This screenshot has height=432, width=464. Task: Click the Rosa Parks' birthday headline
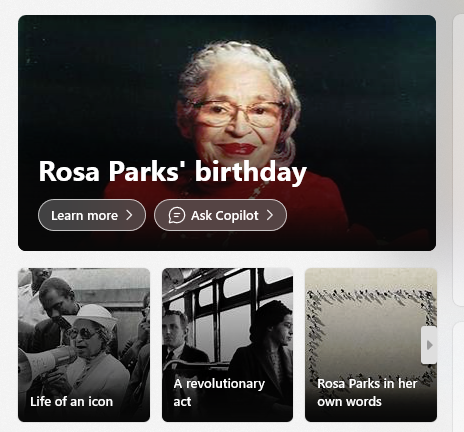[172, 171]
